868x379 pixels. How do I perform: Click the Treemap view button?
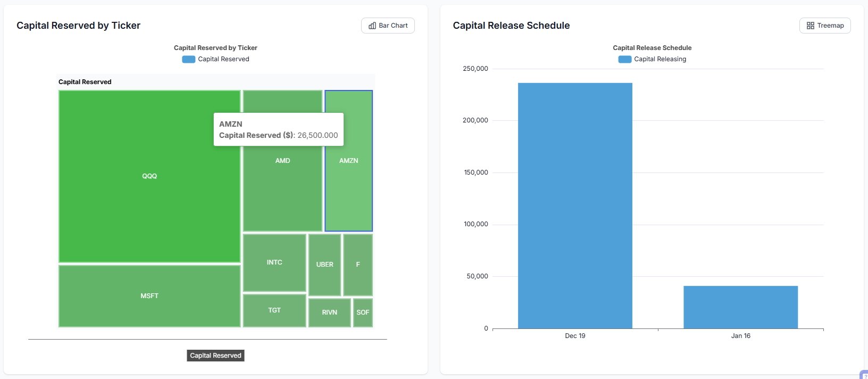click(x=824, y=26)
